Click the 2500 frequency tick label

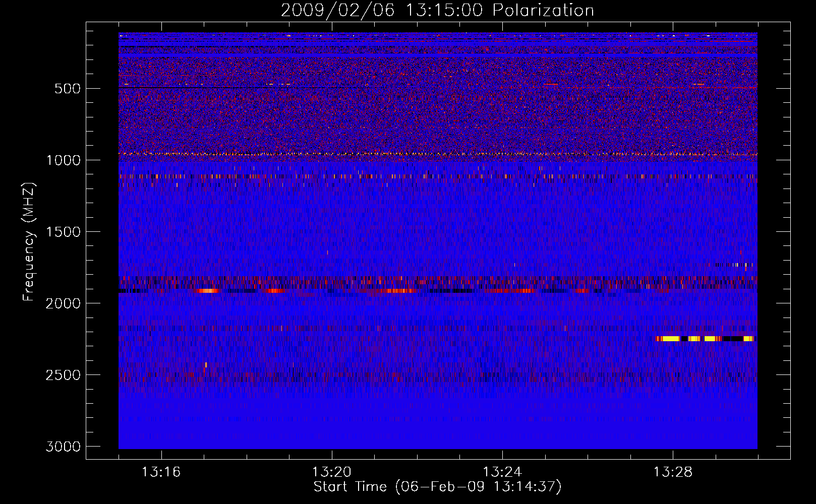click(x=63, y=375)
